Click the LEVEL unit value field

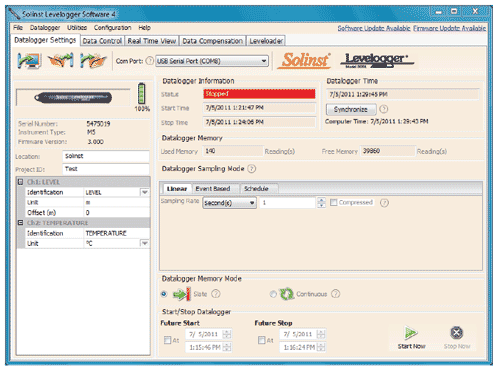[x=116, y=202]
